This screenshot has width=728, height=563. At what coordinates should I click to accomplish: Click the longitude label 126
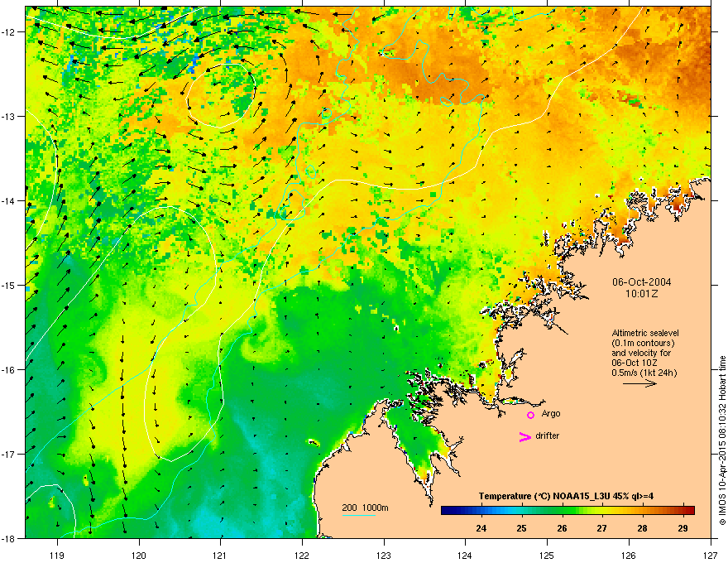pyautogui.click(x=629, y=555)
